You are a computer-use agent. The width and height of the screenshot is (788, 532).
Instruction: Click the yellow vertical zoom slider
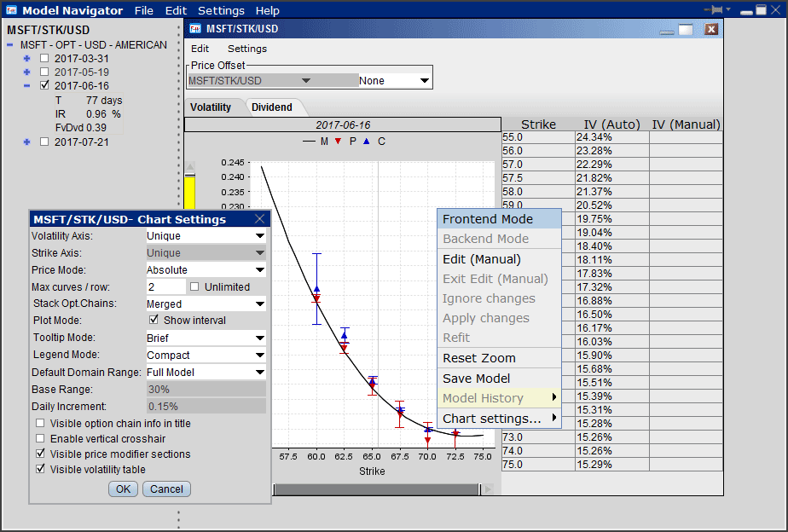[x=190, y=191]
